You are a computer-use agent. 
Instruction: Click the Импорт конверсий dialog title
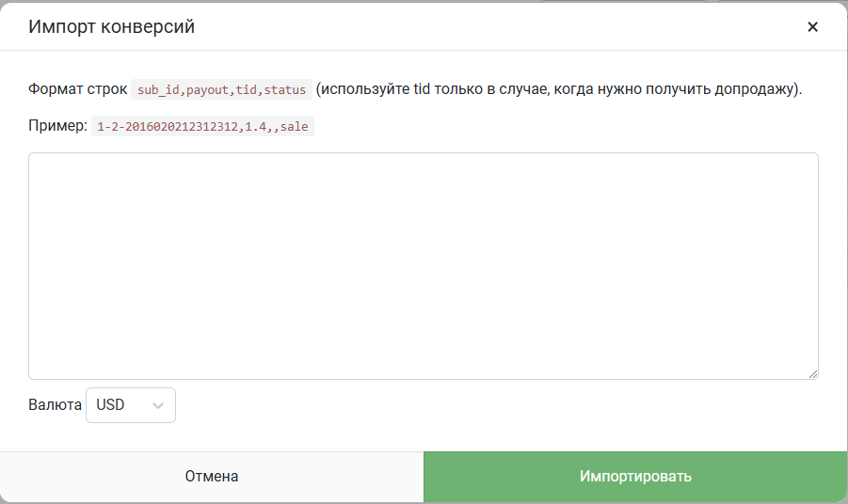111,26
